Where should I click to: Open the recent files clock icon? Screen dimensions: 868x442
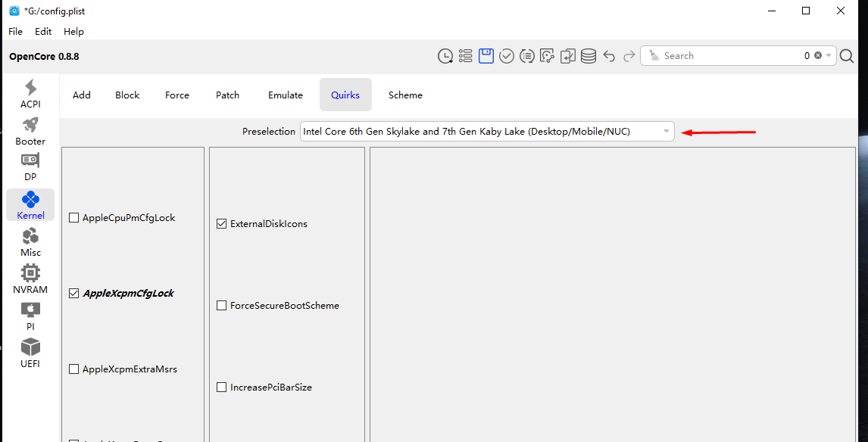click(445, 56)
